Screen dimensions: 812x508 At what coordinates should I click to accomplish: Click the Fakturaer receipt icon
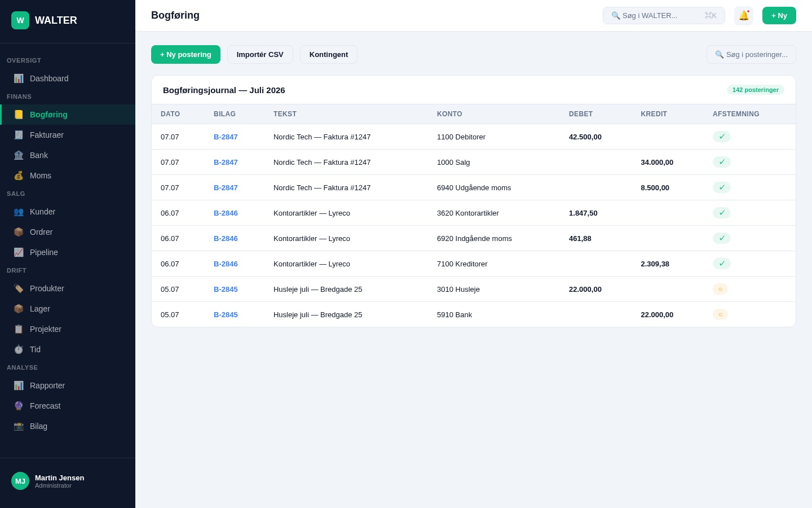(x=19, y=135)
